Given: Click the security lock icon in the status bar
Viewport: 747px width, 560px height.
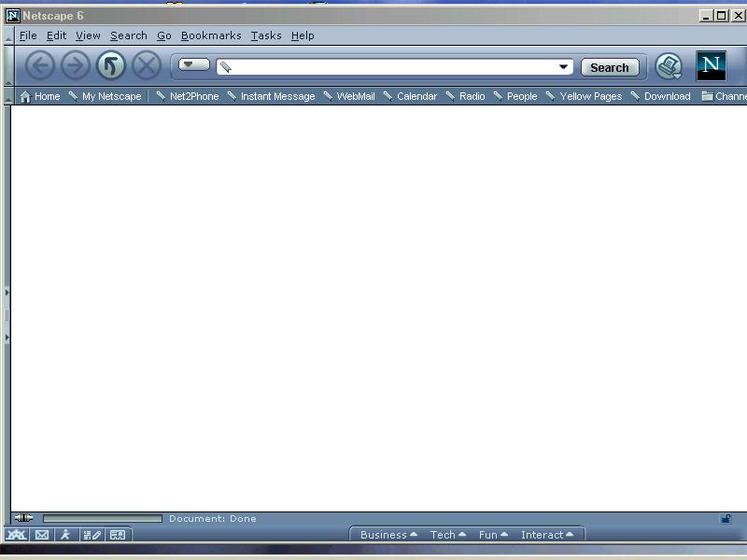Looking at the screenshot, I should [x=726, y=519].
